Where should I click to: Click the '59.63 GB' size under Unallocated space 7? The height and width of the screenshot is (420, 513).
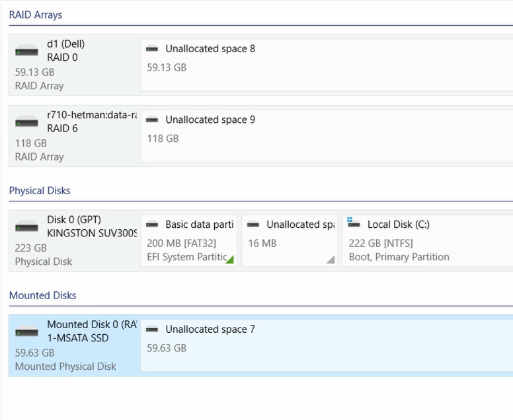[x=167, y=348]
